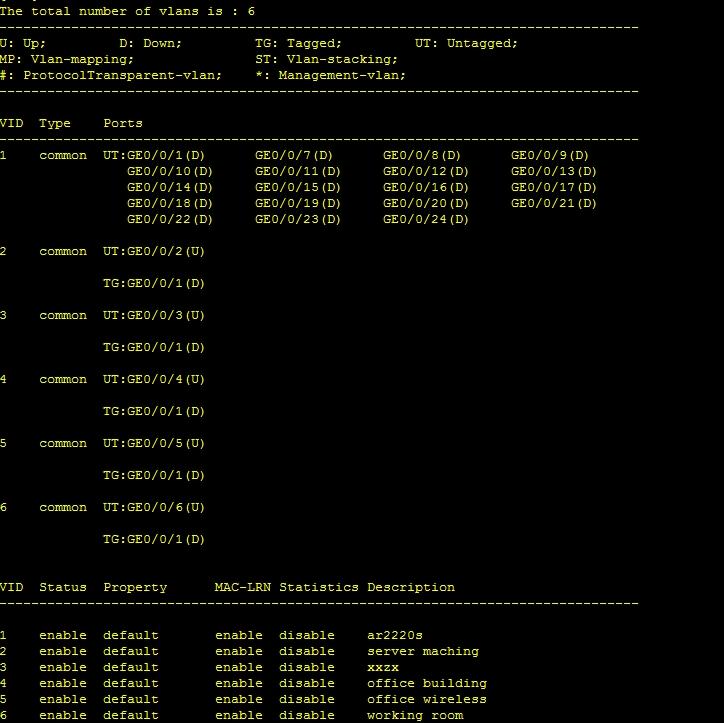Click port GE0/0/21(D)
Viewport: 724px width, 723px height.
tap(553, 204)
